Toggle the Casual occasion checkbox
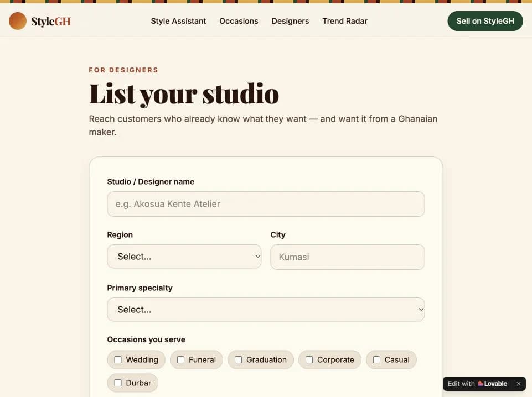Viewport: 532px width, 397px height. point(376,359)
